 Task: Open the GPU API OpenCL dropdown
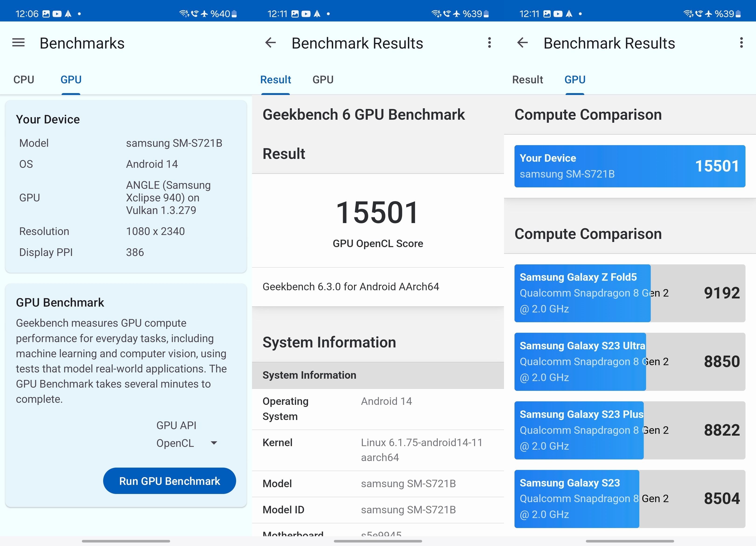tap(187, 443)
